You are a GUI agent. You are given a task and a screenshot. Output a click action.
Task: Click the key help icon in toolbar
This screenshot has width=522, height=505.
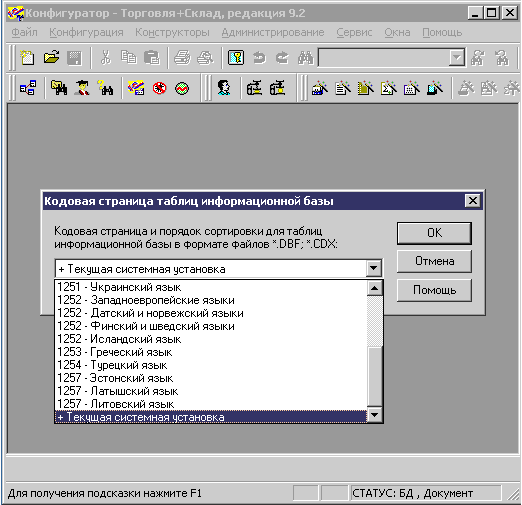[x=236, y=58]
